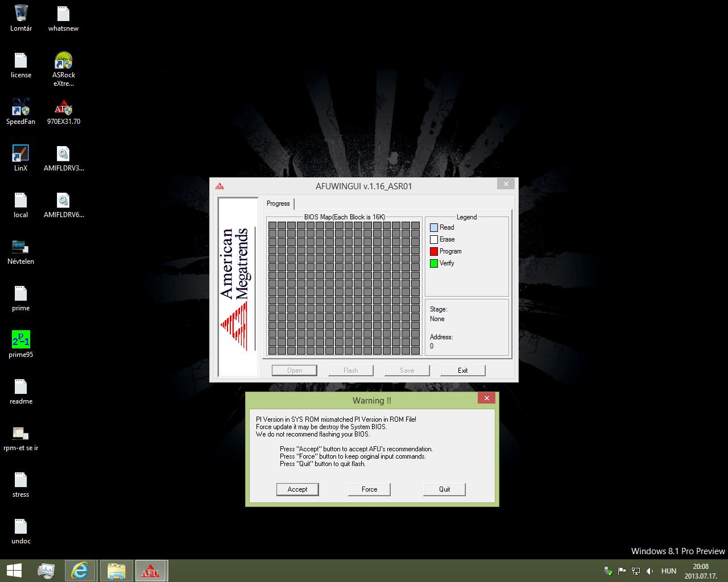Open the volume speaker tray icon
The image size is (728, 582).
tap(650, 571)
